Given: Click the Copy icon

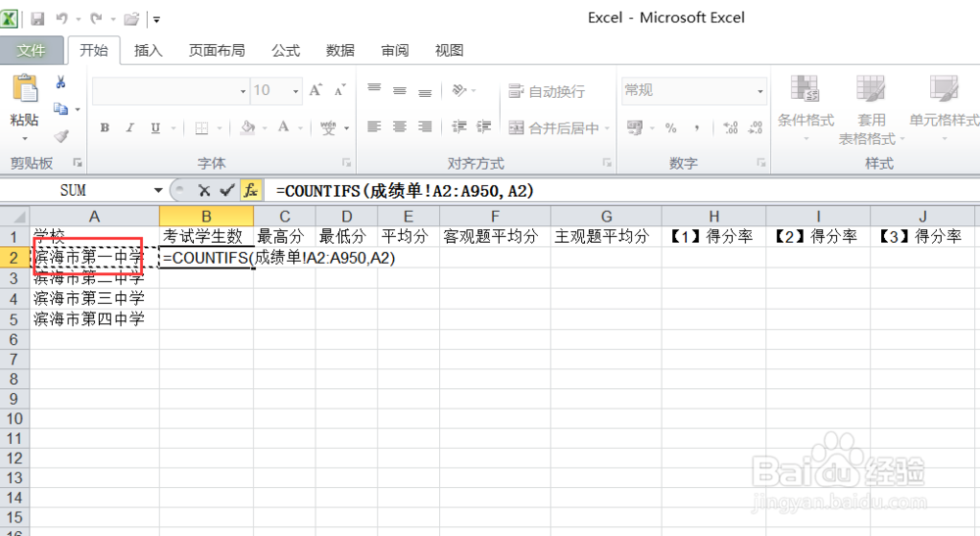Looking at the screenshot, I should pyautogui.click(x=61, y=109).
